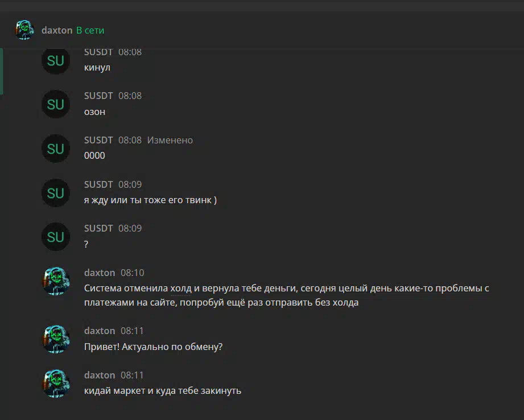Screen dimensions: 524x420
Task: Click the green scroll indicator on left edge
Action: tap(1, 71)
